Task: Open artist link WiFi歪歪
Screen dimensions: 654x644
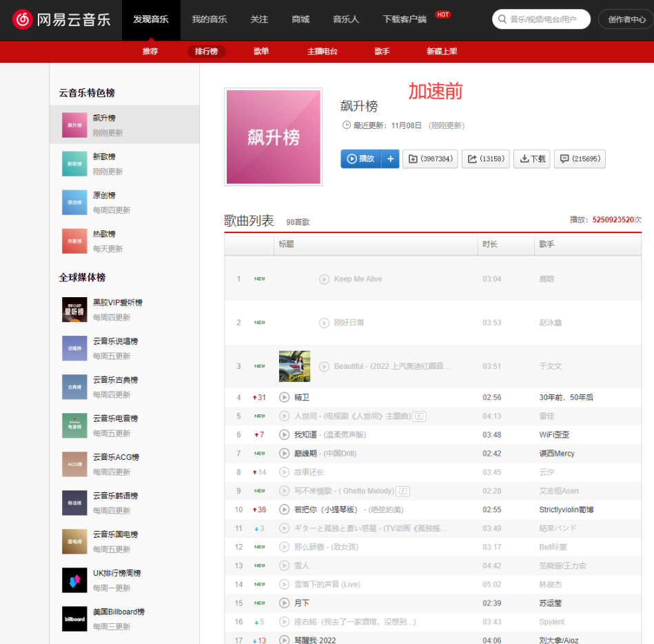Action: [x=554, y=435]
